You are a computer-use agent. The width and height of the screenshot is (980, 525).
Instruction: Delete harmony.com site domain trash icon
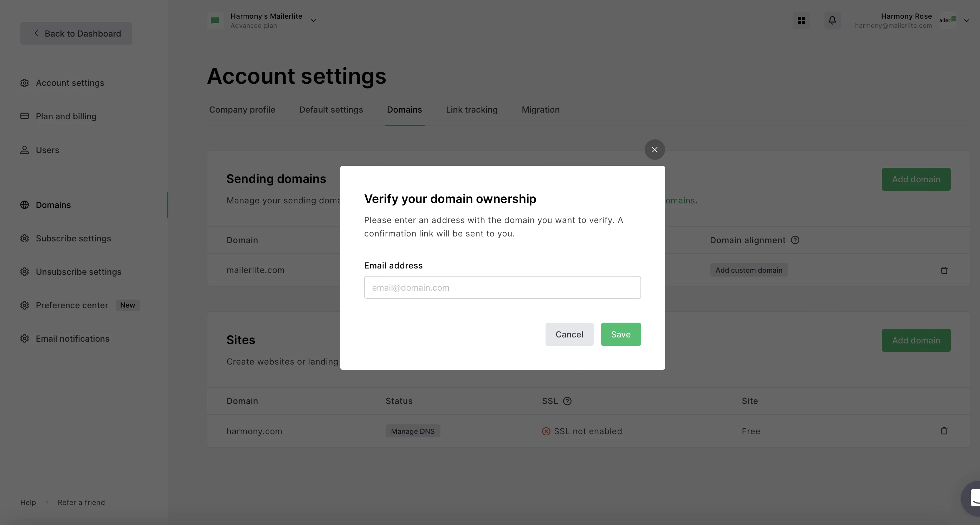pyautogui.click(x=944, y=431)
